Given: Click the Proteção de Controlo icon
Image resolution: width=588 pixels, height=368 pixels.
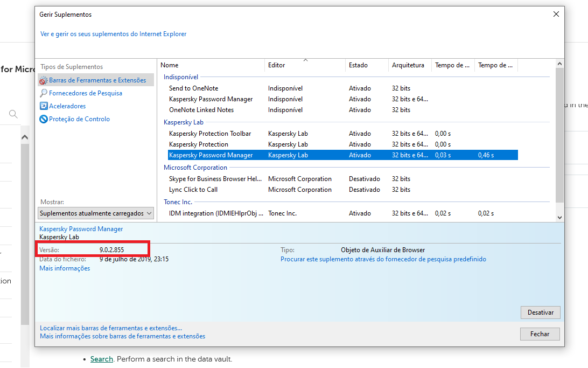Looking at the screenshot, I should tap(44, 119).
